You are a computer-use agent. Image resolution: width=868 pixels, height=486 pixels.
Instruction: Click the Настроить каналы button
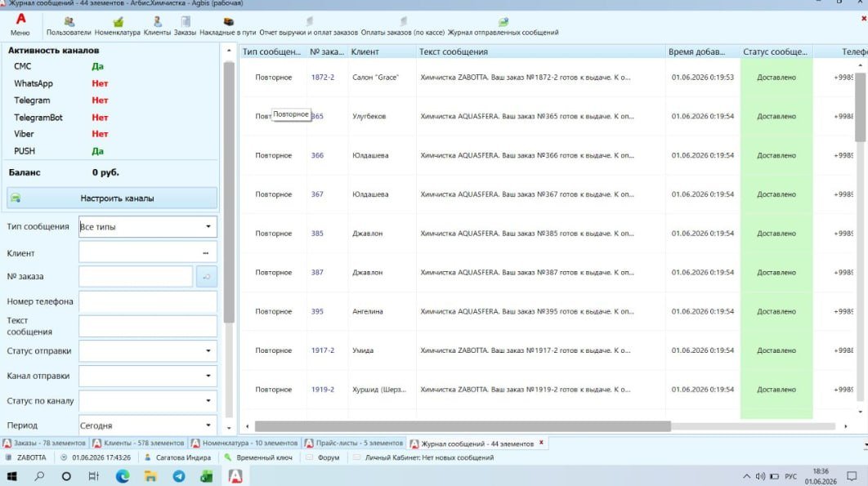pos(112,198)
